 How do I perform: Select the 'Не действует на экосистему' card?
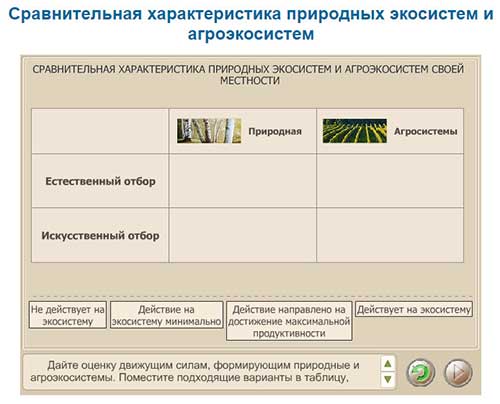click(68, 315)
